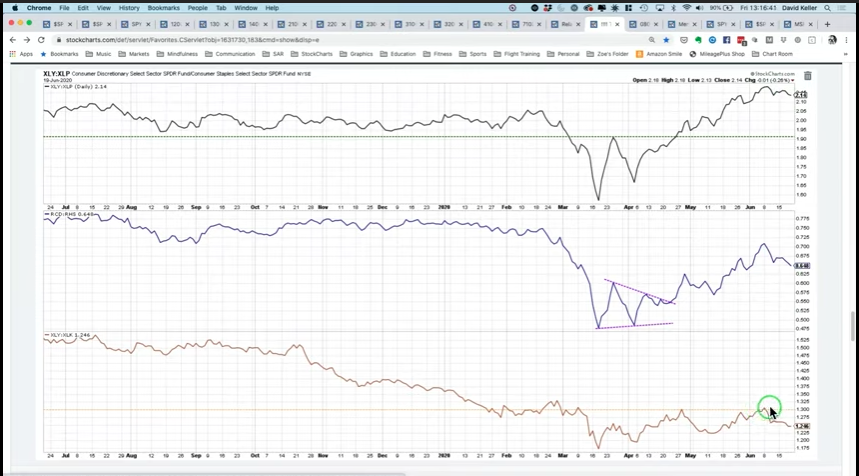Viewport: 859px width, 476px height.
Task: Switch to the SPY tab
Action: click(135, 23)
